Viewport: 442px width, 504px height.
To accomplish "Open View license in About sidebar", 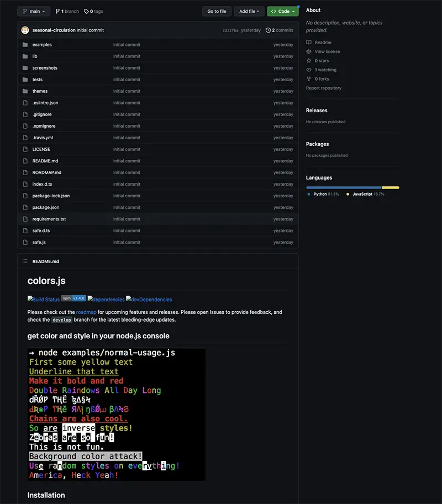I will click(327, 51).
